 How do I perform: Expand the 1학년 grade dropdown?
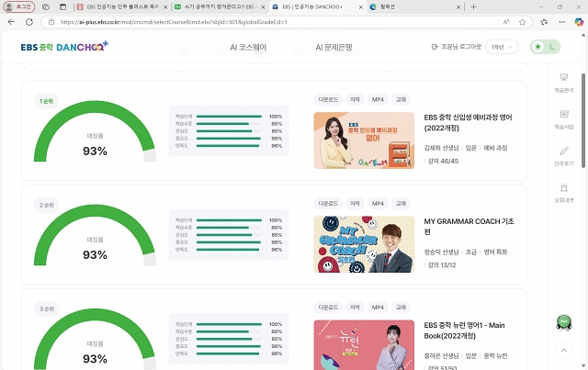coord(502,47)
